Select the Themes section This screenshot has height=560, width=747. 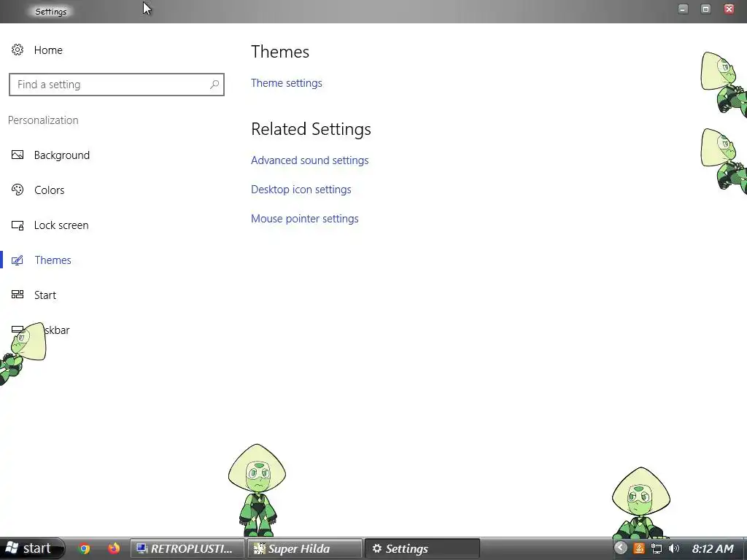pyautogui.click(x=53, y=260)
